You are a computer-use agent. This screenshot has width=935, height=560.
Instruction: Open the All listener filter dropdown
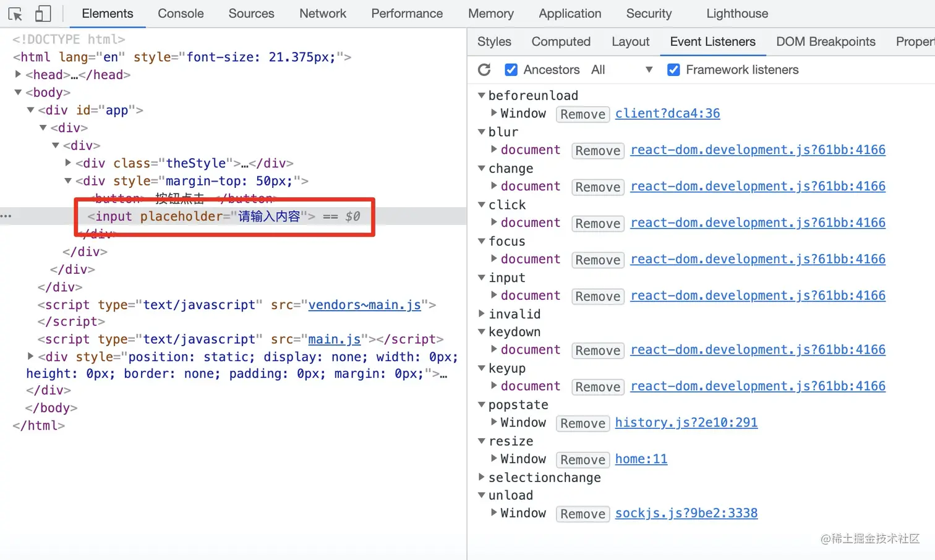621,70
